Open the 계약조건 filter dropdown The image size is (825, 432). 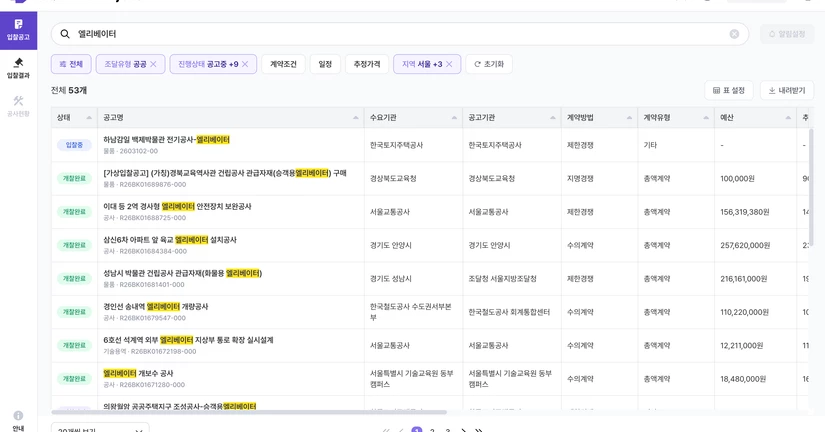point(283,64)
